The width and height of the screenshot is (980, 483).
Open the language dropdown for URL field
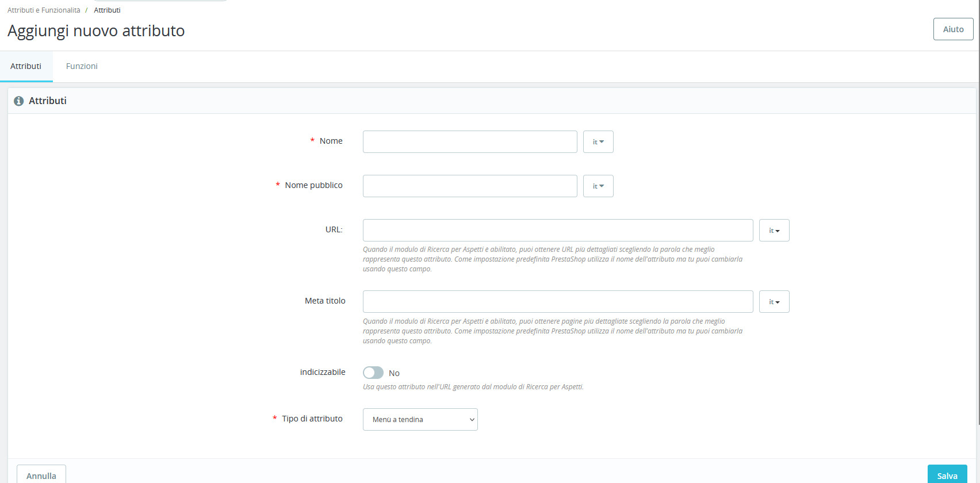tap(774, 231)
